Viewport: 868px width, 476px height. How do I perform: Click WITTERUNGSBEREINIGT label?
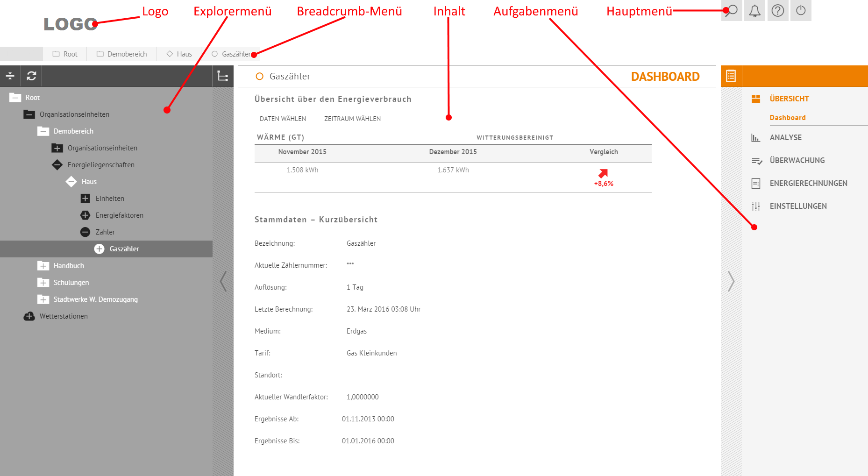[515, 138]
